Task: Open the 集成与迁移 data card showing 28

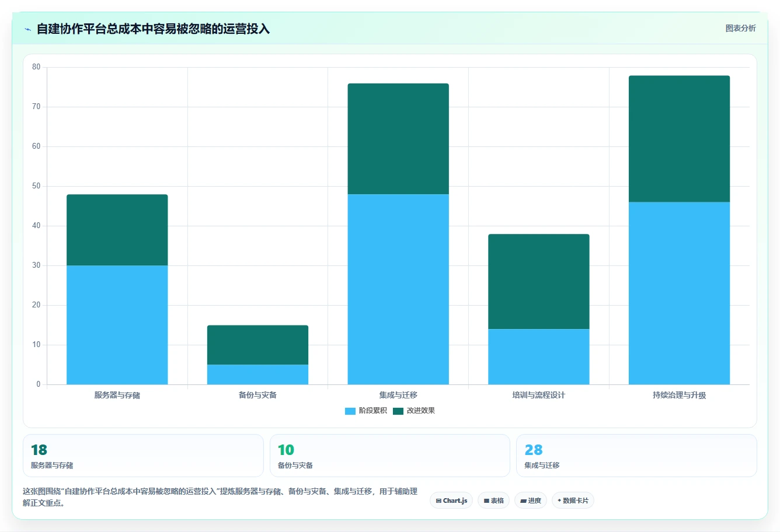Action: [x=636, y=456]
